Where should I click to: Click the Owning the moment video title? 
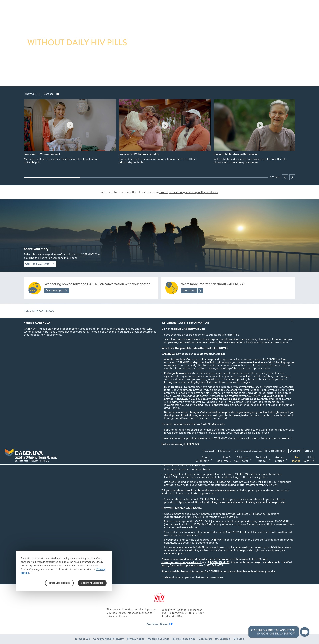[235, 154]
